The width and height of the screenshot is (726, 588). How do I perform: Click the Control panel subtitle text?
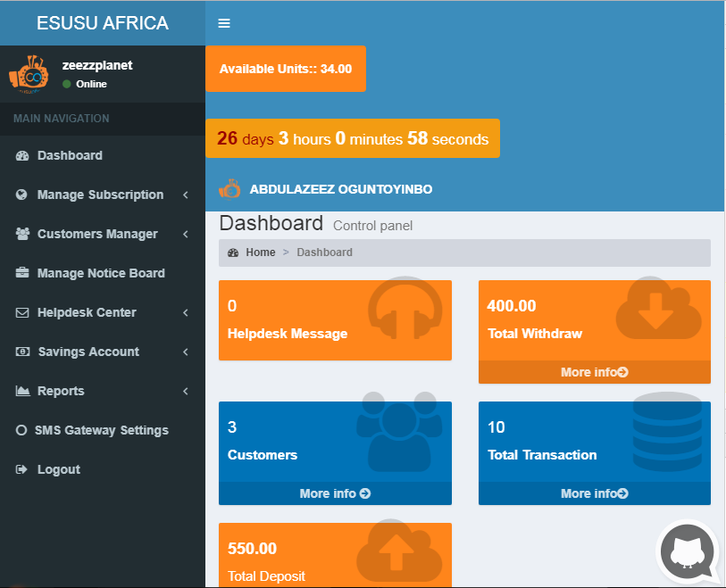coord(372,226)
